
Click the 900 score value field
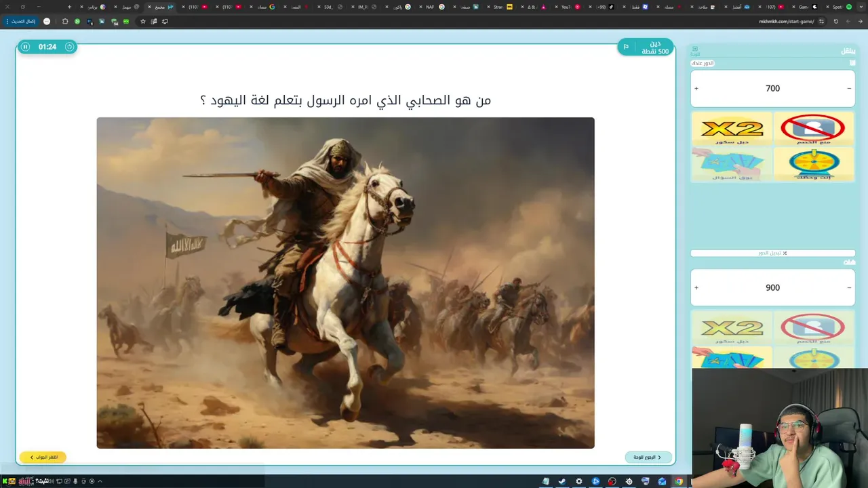point(772,288)
